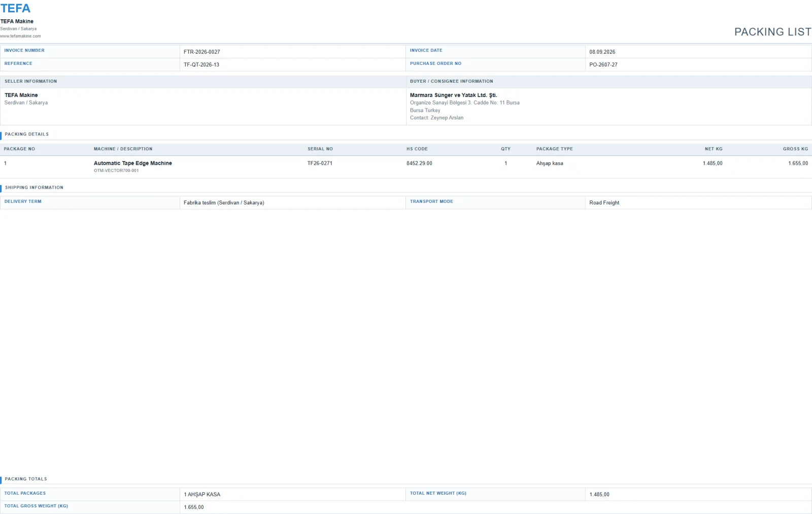Select the INVOICE NUMBER label
This screenshot has width=812, height=514.
click(x=24, y=50)
